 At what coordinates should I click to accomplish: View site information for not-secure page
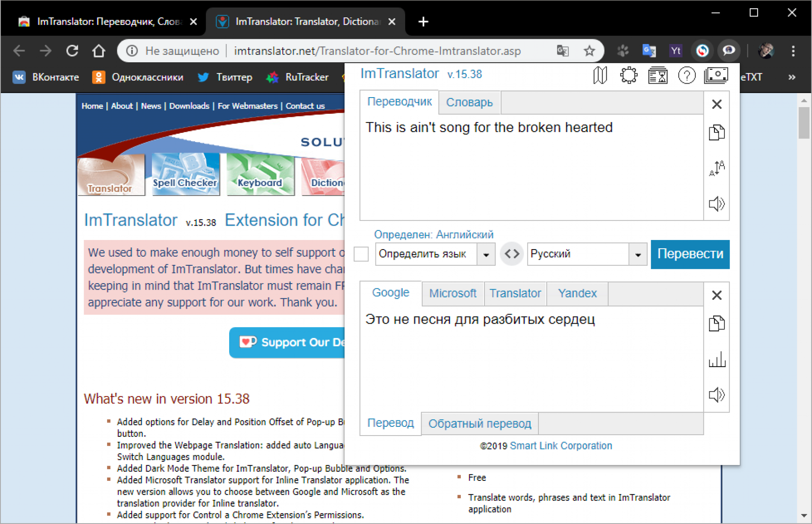pyautogui.click(x=132, y=51)
